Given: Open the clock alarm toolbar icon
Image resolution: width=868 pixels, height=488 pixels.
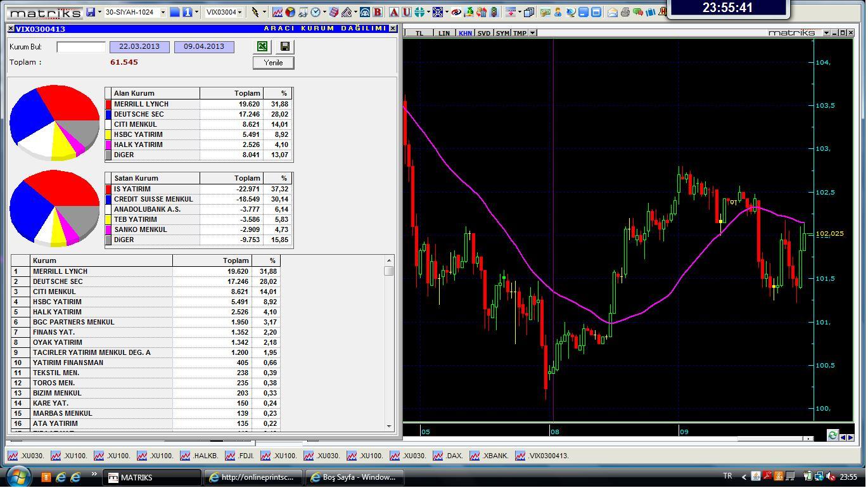Looking at the screenshot, I should click(316, 12).
